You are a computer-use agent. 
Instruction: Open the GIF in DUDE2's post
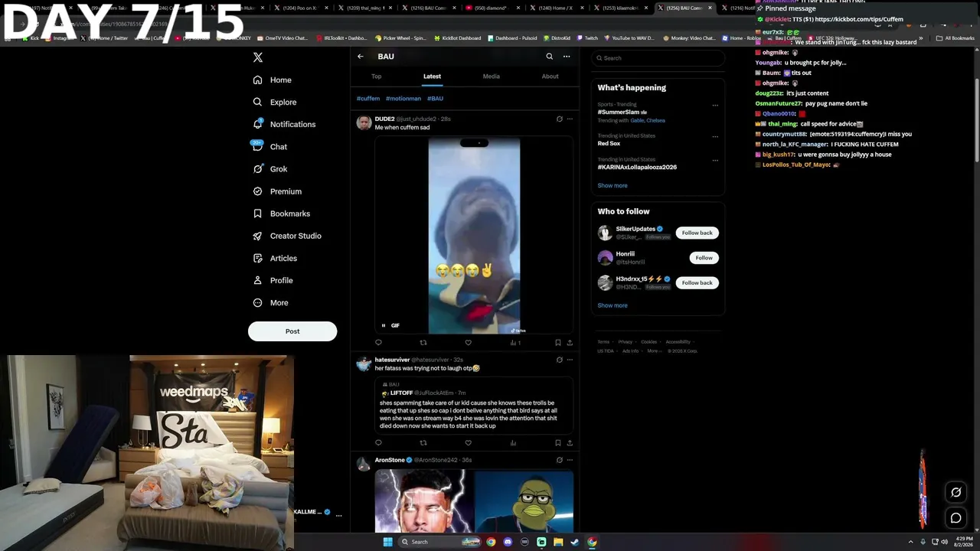pos(474,236)
